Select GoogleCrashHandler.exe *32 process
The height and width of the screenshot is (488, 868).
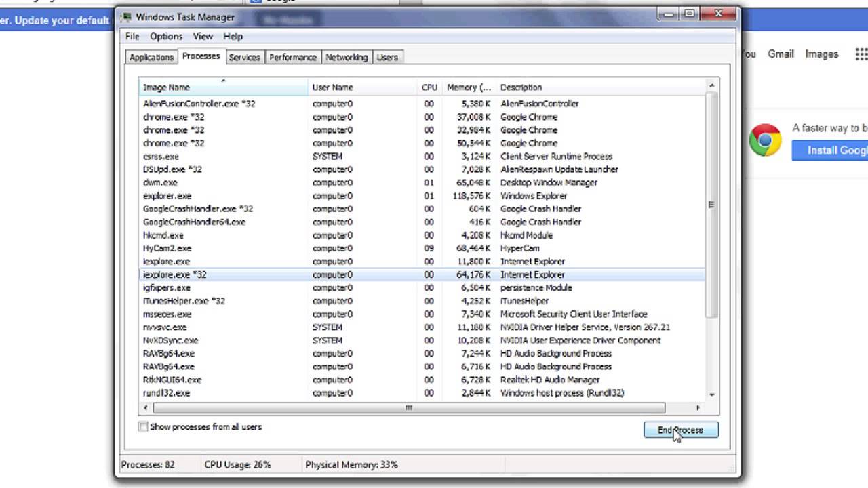pos(422,209)
